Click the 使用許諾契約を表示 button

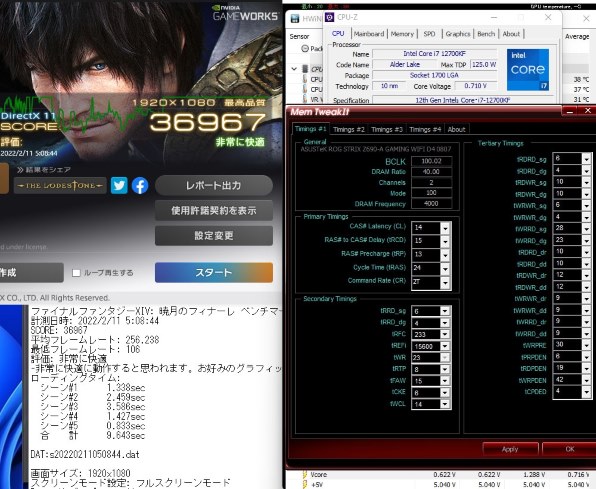tap(214, 210)
